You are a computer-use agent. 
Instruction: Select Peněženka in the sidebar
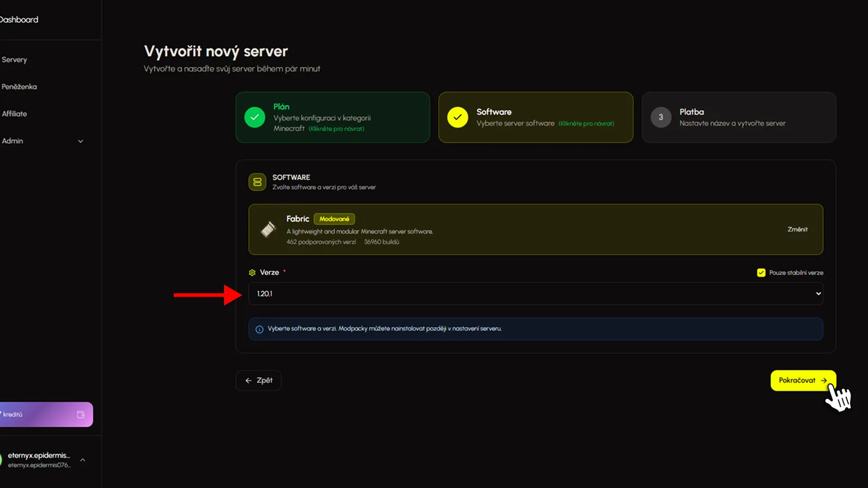pyautogui.click(x=20, y=86)
